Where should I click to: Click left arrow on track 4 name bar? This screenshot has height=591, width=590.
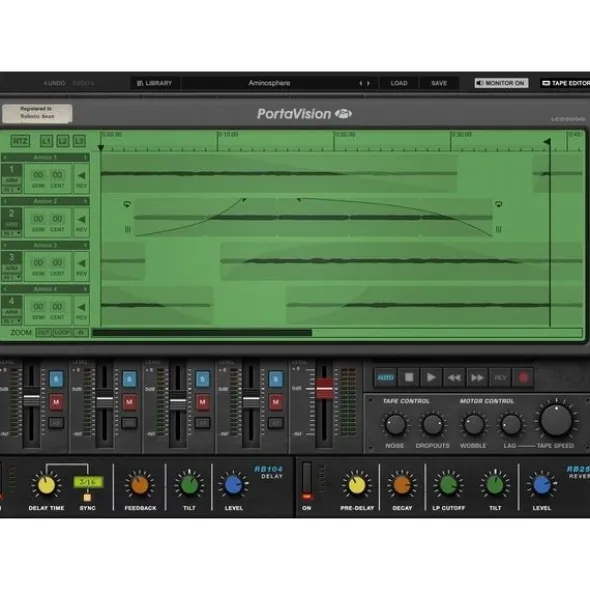point(5,289)
